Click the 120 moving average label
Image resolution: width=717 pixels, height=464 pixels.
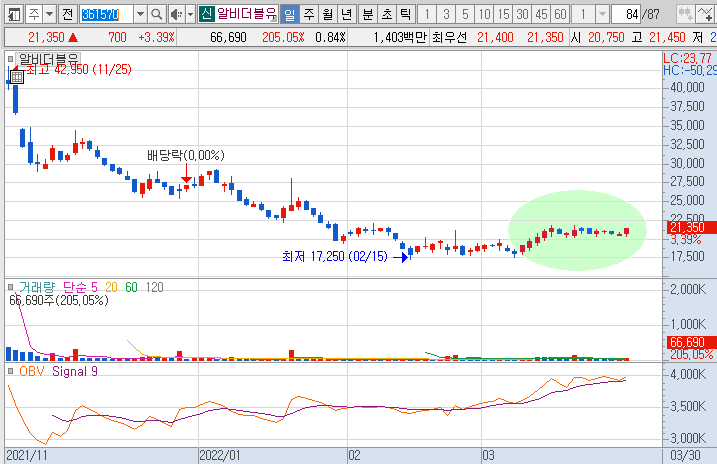[155, 287]
